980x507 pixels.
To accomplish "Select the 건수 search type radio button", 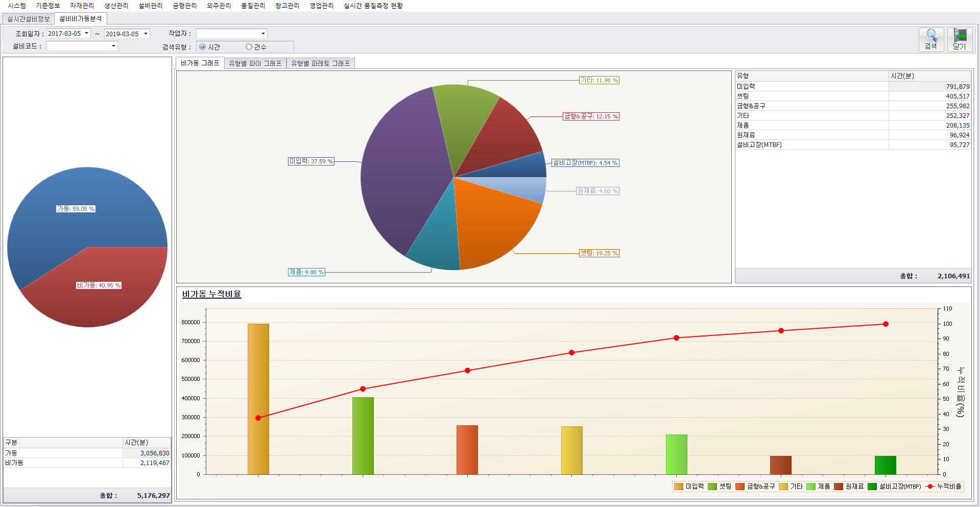I will click(249, 47).
